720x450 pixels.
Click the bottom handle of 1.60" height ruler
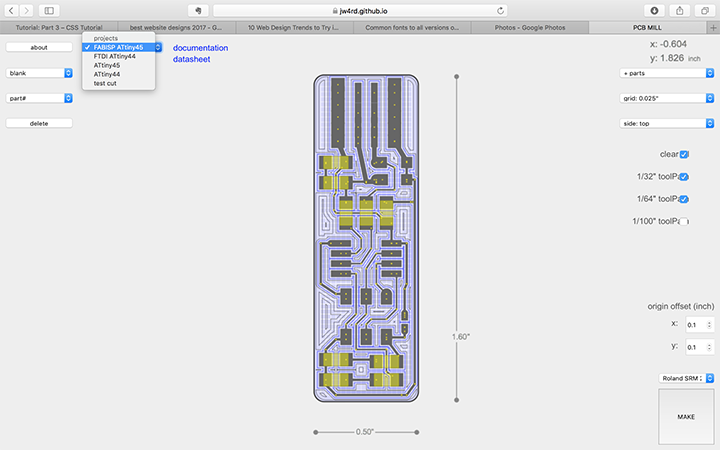coord(456,400)
